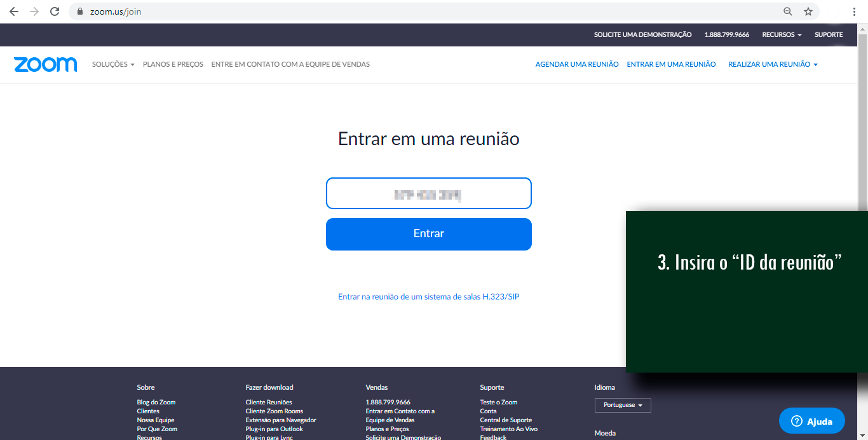Click Nossa Equipe footer link
Viewport: 868px width, 440px height.
pos(156,420)
